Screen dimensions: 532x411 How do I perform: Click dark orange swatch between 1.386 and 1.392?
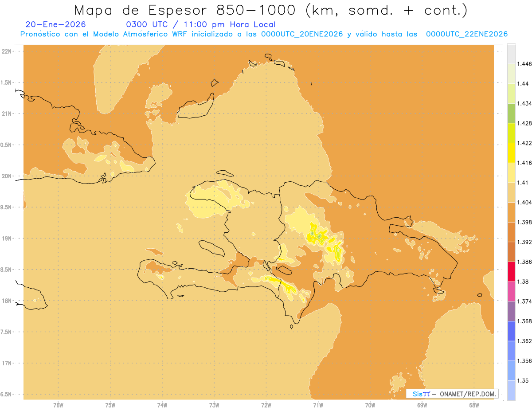[x=511, y=252]
